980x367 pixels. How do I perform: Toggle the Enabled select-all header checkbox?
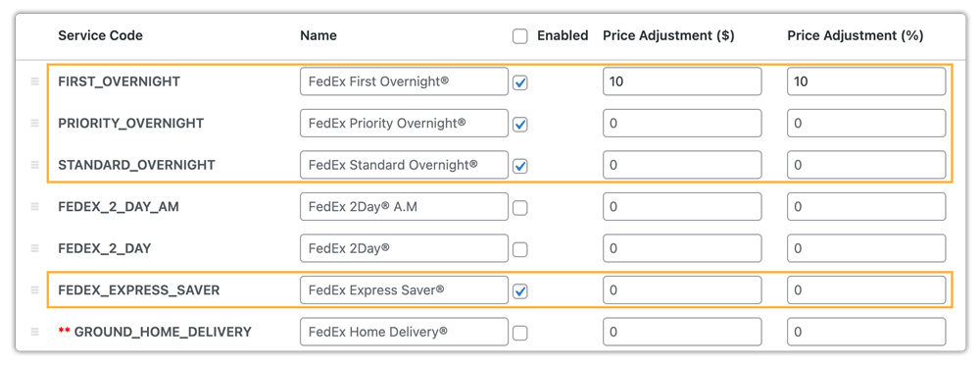[x=520, y=36]
